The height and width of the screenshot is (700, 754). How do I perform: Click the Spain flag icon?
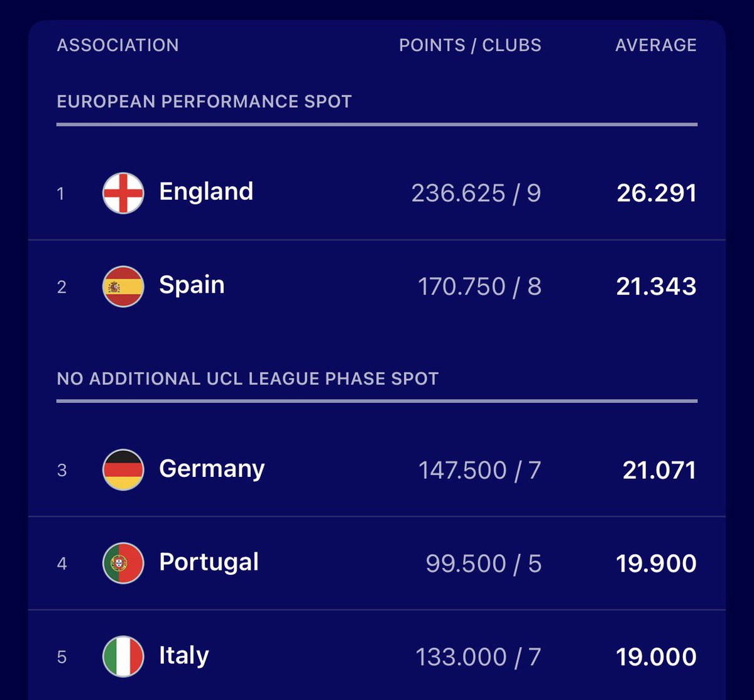(123, 287)
